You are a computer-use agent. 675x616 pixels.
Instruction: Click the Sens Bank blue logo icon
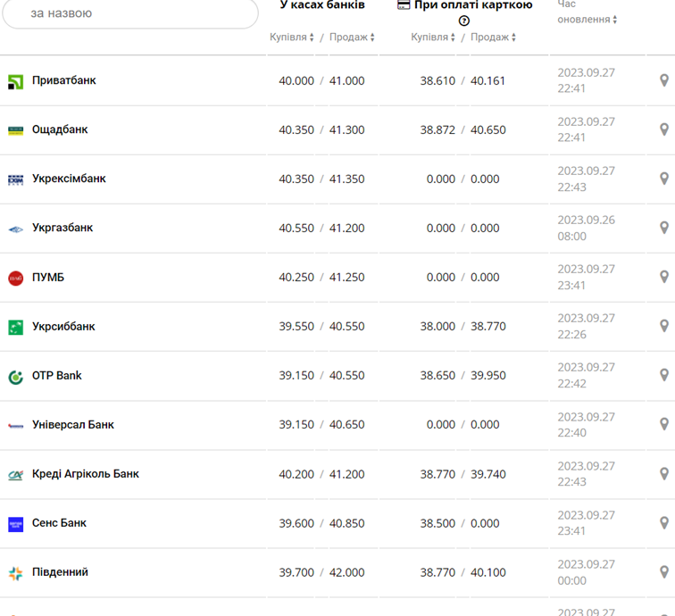click(15, 524)
